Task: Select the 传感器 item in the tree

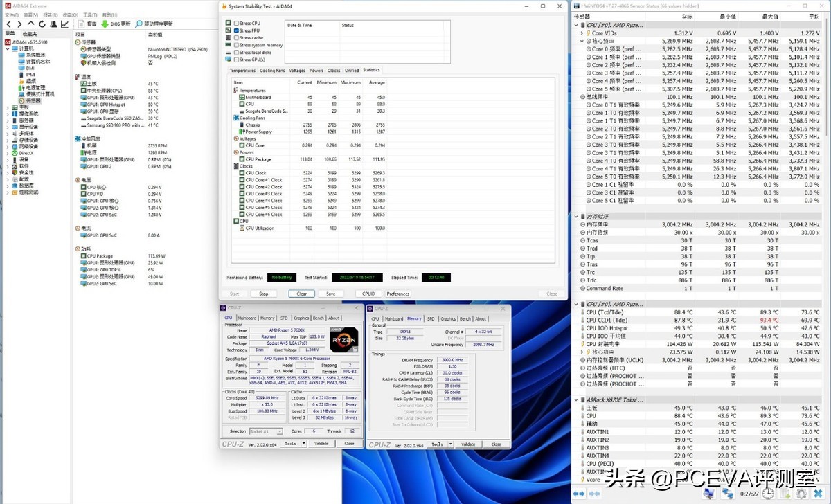Action: tap(33, 100)
